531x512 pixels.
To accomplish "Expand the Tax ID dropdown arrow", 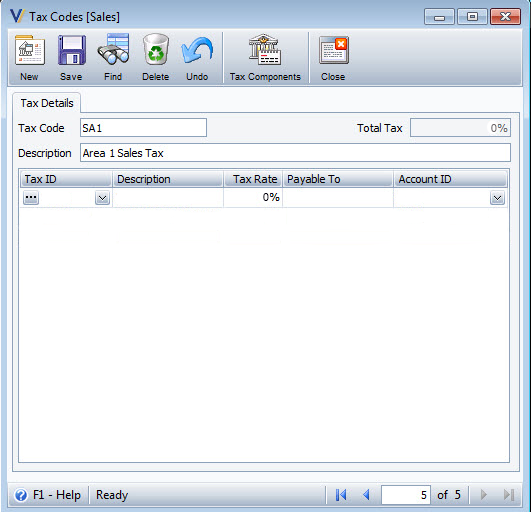I will point(102,198).
